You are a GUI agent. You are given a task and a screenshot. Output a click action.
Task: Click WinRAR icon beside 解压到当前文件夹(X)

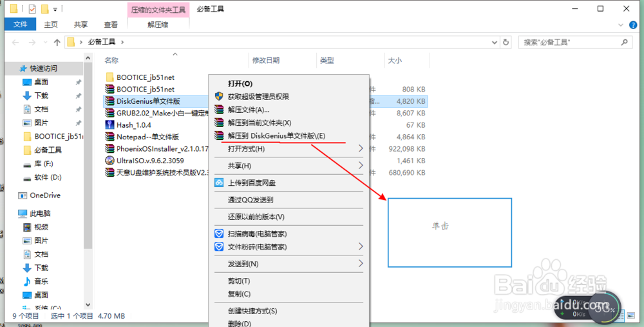220,123
